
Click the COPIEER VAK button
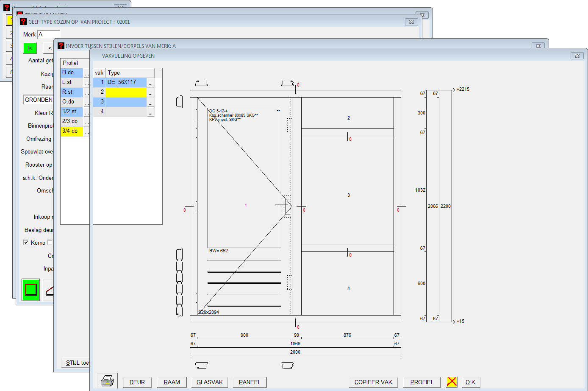coord(373,382)
